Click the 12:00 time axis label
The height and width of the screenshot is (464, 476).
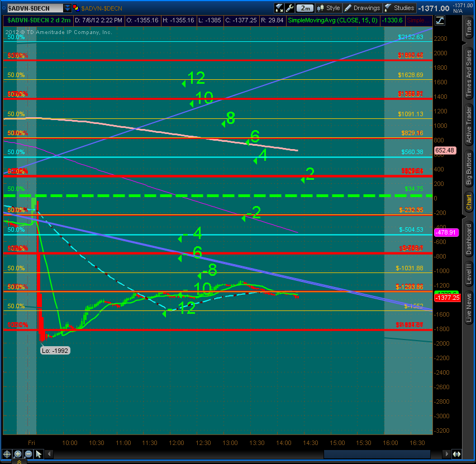click(x=177, y=443)
